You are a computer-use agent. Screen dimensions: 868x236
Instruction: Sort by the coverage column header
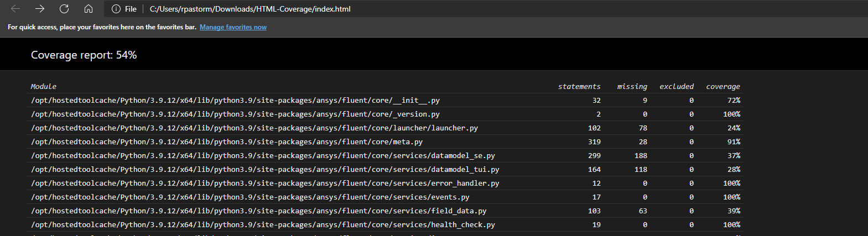(723, 86)
